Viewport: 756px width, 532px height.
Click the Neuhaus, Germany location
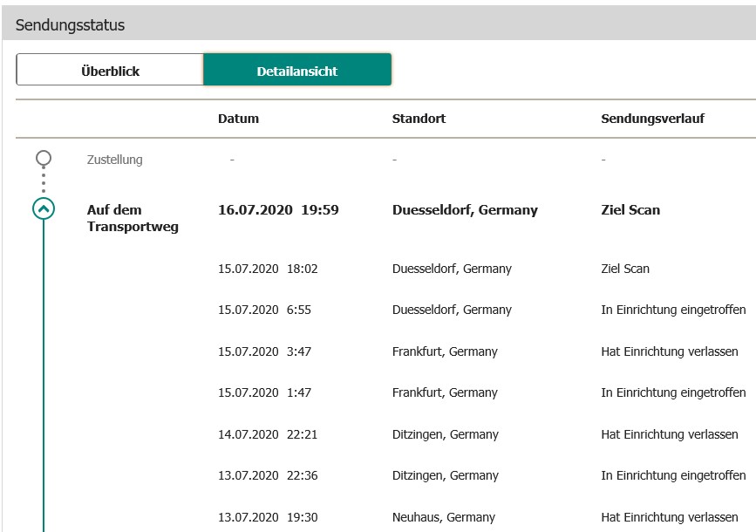click(x=443, y=517)
